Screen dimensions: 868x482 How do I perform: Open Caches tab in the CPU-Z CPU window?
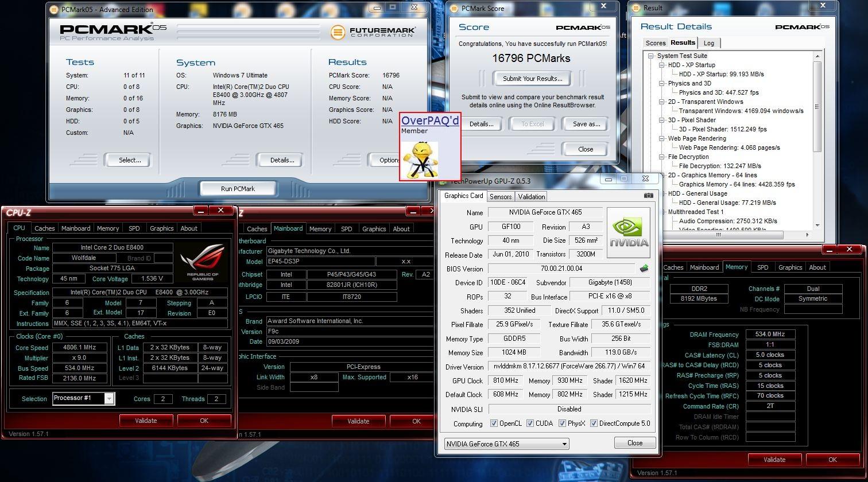pyautogui.click(x=45, y=228)
